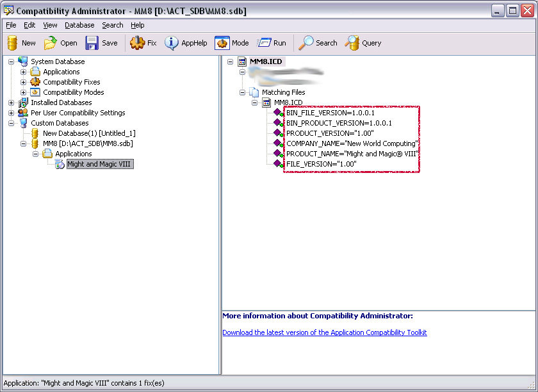This screenshot has width=538, height=392.
Task: Open the View menu
Action: click(50, 25)
